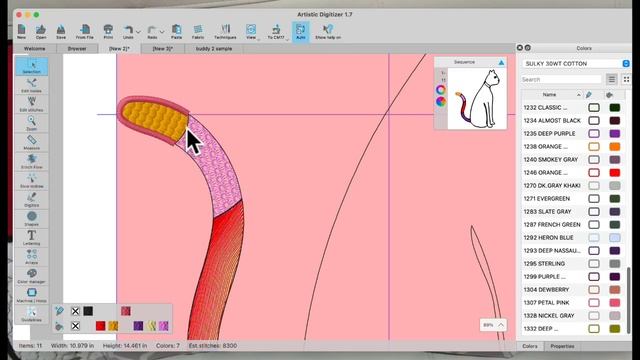Collapse the Sequence panel triangle
This screenshot has height=360, width=640.
coord(501,62)
